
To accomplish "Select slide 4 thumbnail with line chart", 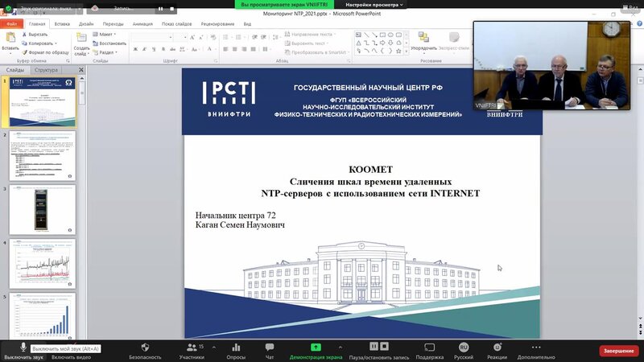I will click(43, 264).
